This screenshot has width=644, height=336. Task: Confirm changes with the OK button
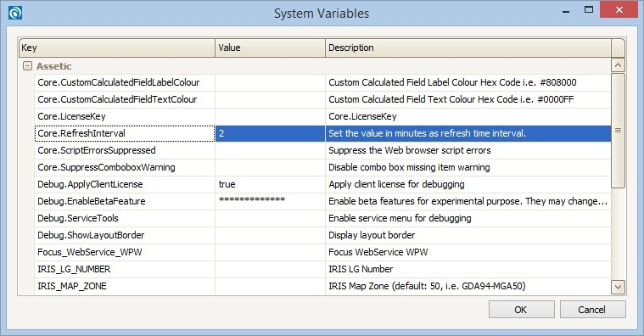coord(521,310)
